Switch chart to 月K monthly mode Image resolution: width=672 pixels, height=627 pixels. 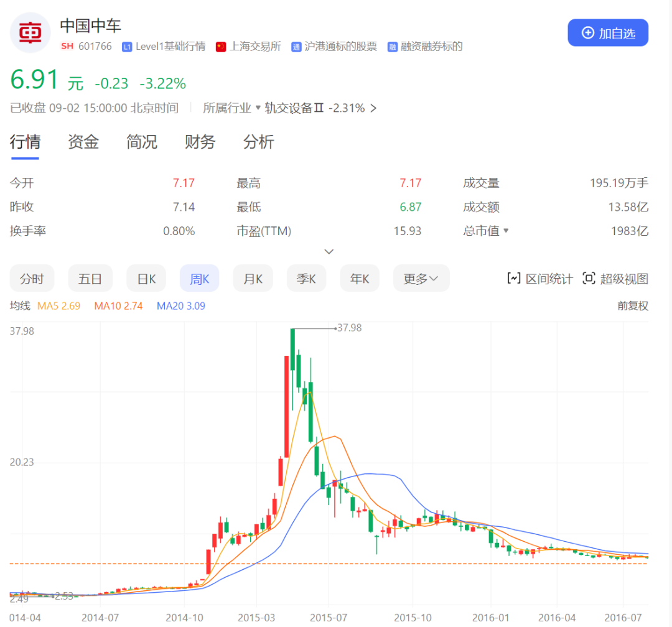[x=253, y=279]
